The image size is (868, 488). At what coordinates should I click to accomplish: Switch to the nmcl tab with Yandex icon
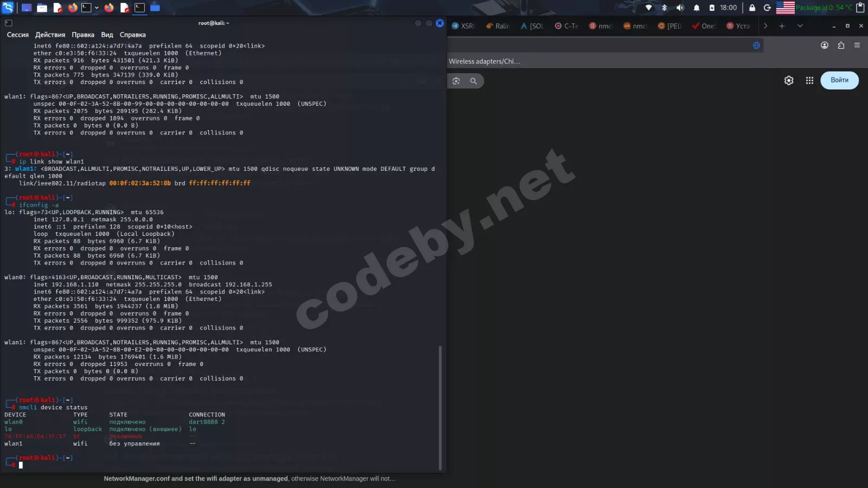click(601, 26)
